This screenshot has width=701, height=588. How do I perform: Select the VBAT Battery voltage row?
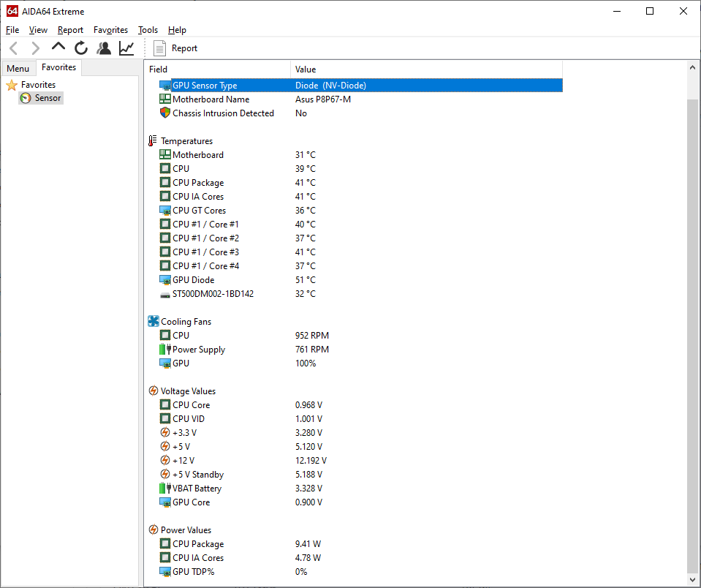(197, 489)
